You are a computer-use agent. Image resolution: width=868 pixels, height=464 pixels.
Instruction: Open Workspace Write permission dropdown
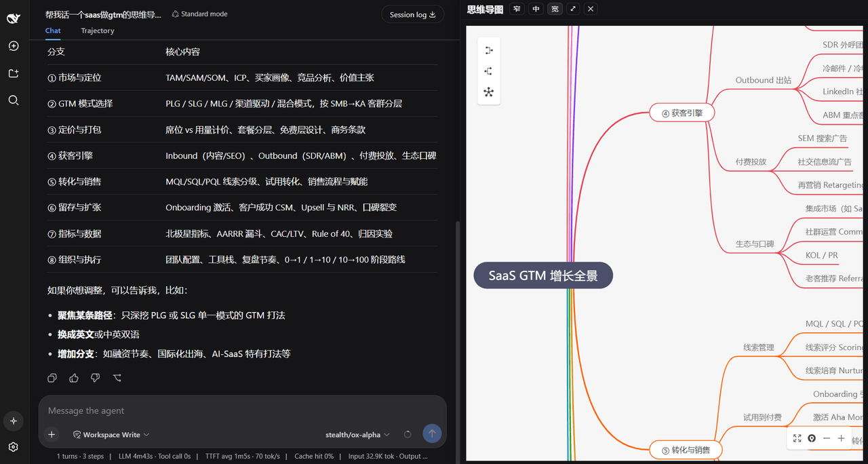111,435
